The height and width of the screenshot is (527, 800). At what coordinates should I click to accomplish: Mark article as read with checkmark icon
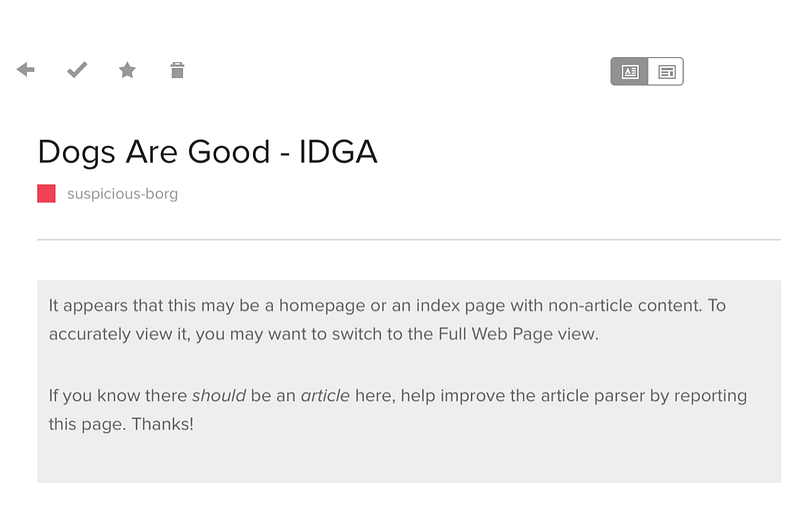(77, 70)
